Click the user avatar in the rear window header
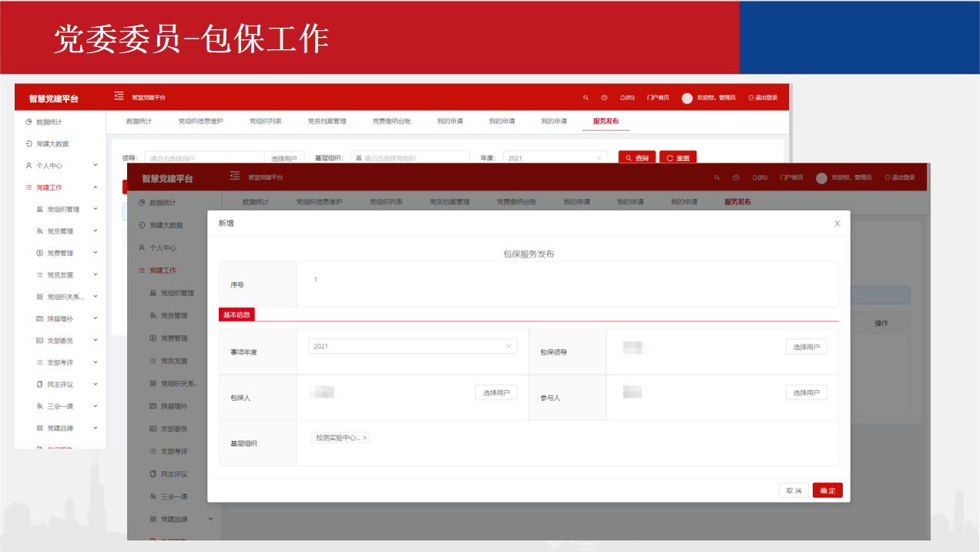 pos(687,98)
